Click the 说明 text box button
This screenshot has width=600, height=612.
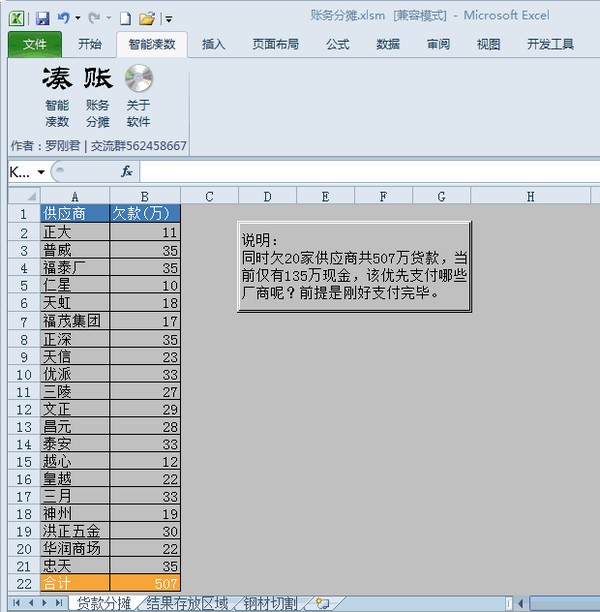(x=354, y=267)
